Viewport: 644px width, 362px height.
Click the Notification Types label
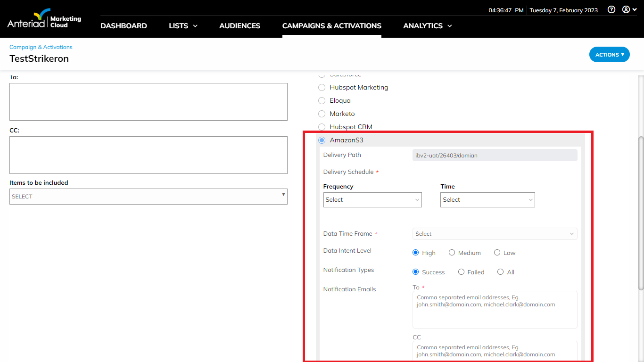click(x=348, y=270)
